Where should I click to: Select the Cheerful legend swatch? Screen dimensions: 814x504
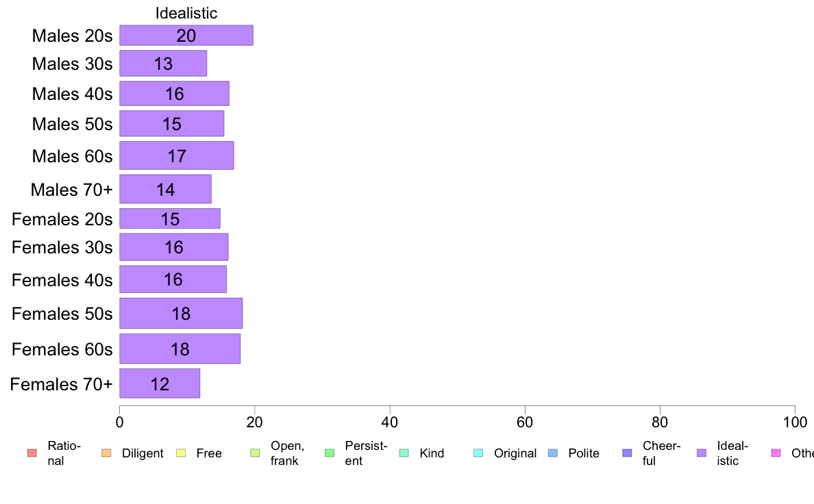click(627, 453)
